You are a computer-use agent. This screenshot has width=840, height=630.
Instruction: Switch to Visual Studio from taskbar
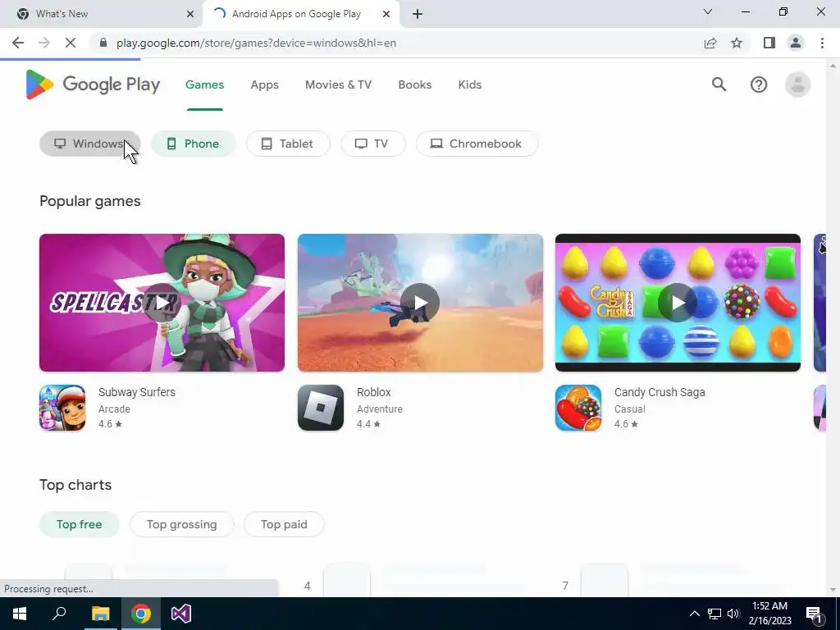coord(181,614)
